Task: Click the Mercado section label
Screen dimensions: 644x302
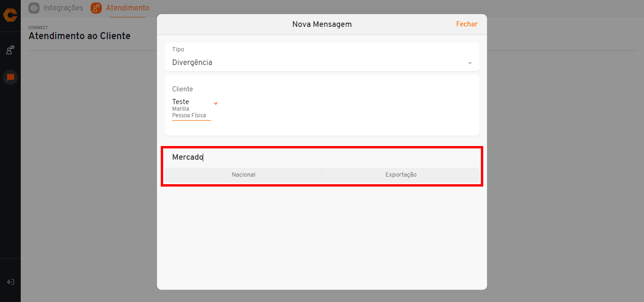Action: [188, 157]
